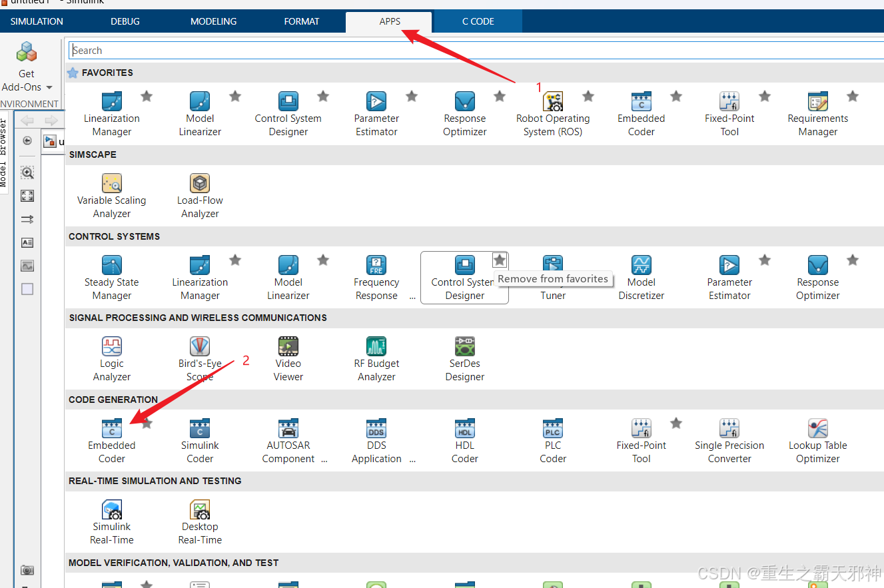Remove Control System Designer from favorites star
Image resolution: width=884 pixels, height=588 pixels.
click(x=500, y=260)
